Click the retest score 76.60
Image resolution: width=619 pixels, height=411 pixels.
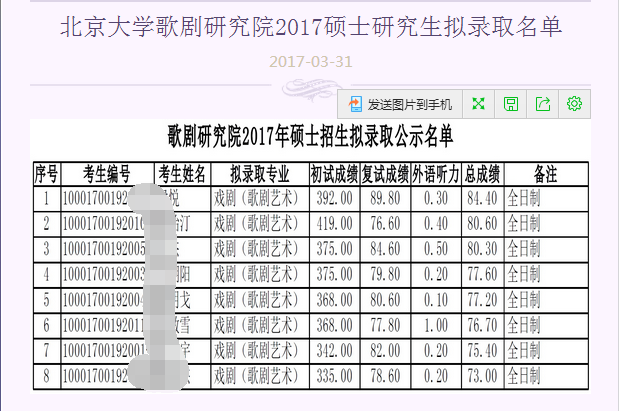click(x=385, y=223)
